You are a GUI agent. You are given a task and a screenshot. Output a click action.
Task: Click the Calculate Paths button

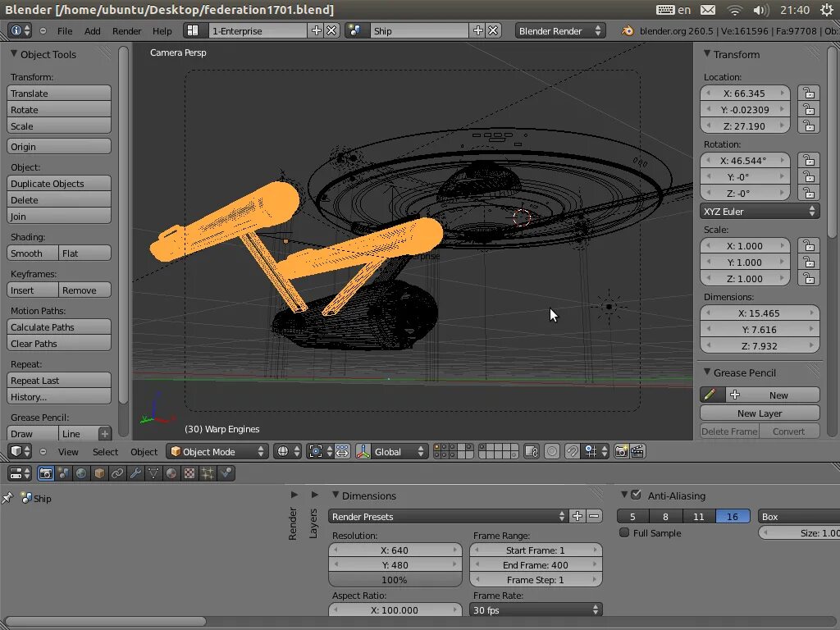(59, 326)
